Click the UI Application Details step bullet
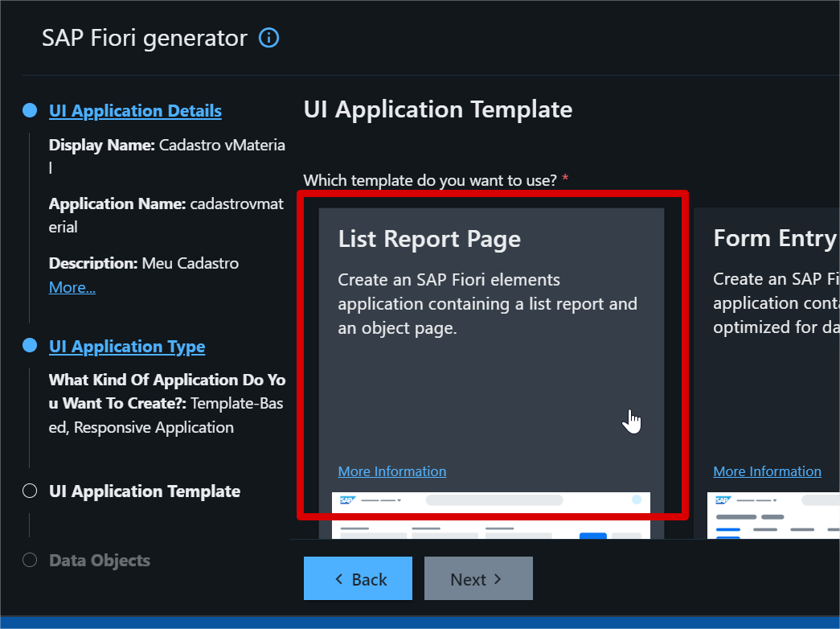The height and width of the screenshot is (629, 840). click(30, 110)
